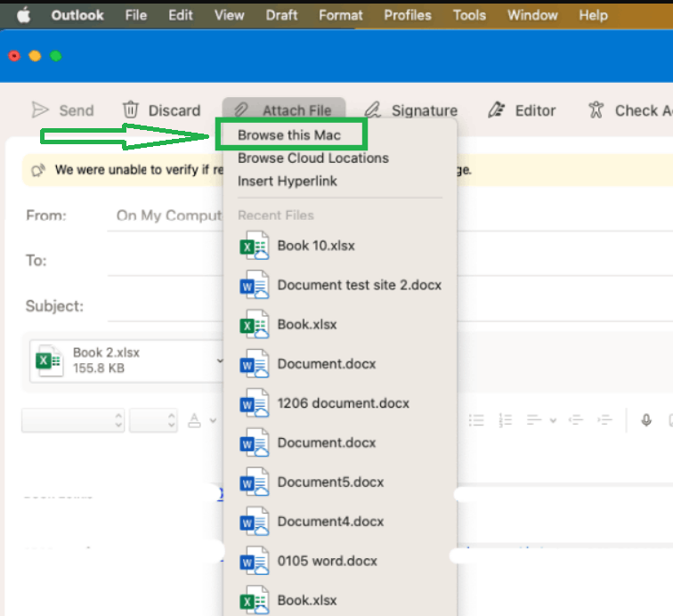Select Insert Hyperlink from menu
This screenshot has height=616, width=673.
pyautogui.click(x=288, y=182)
